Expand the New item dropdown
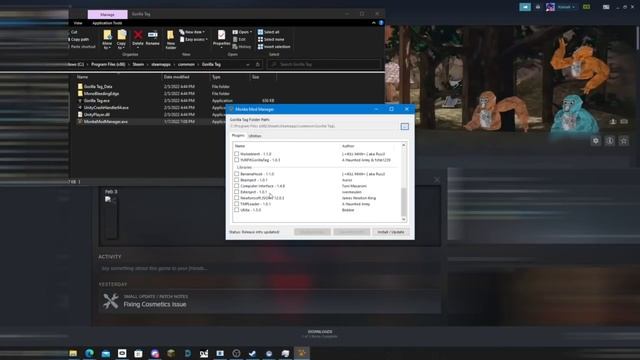 coord(192,32)
